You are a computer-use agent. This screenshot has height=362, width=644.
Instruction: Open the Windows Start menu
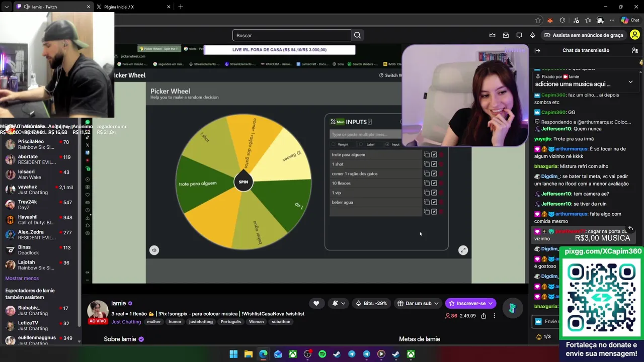pos(233,354)
